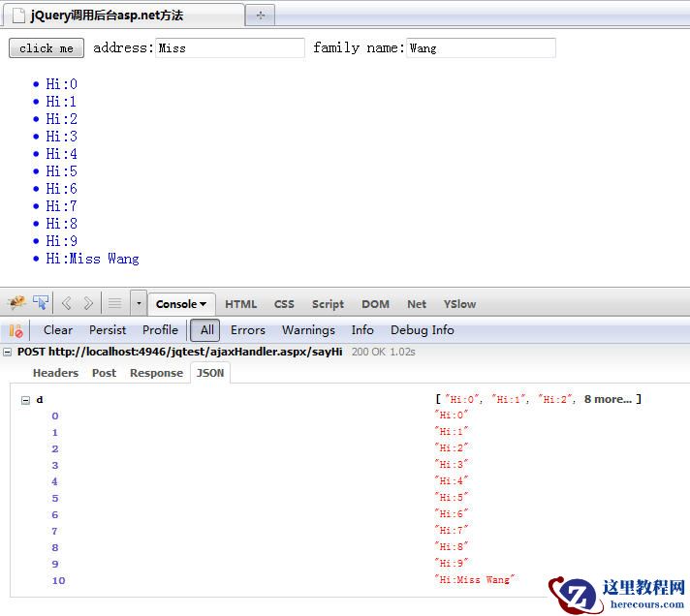This screenshot has width=690, height=616.
Task: Open the Net panel
Action: (417, 304)
